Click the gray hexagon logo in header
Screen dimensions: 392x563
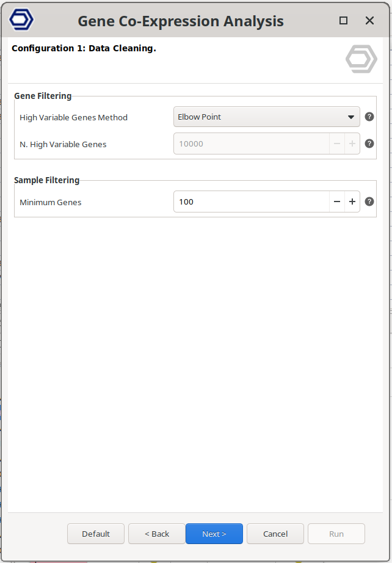coord(361,60)
